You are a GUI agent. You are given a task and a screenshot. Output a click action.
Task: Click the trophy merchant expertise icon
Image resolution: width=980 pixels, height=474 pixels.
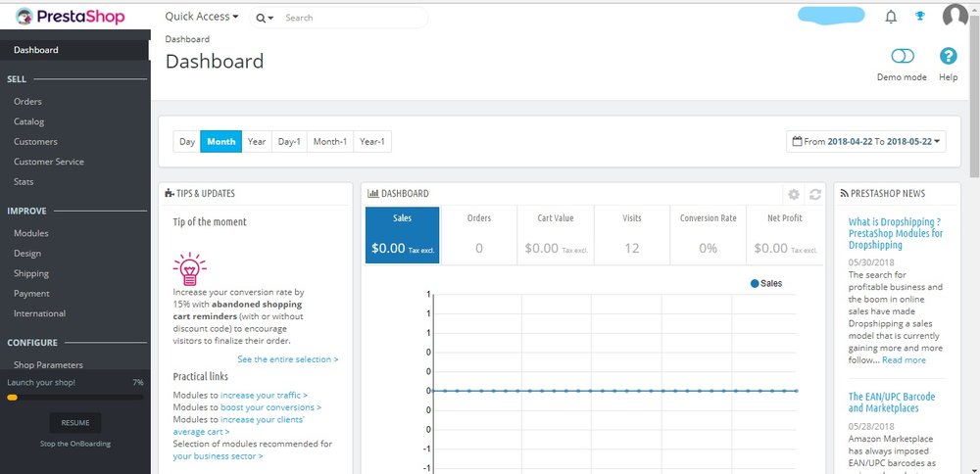[920, 17]
